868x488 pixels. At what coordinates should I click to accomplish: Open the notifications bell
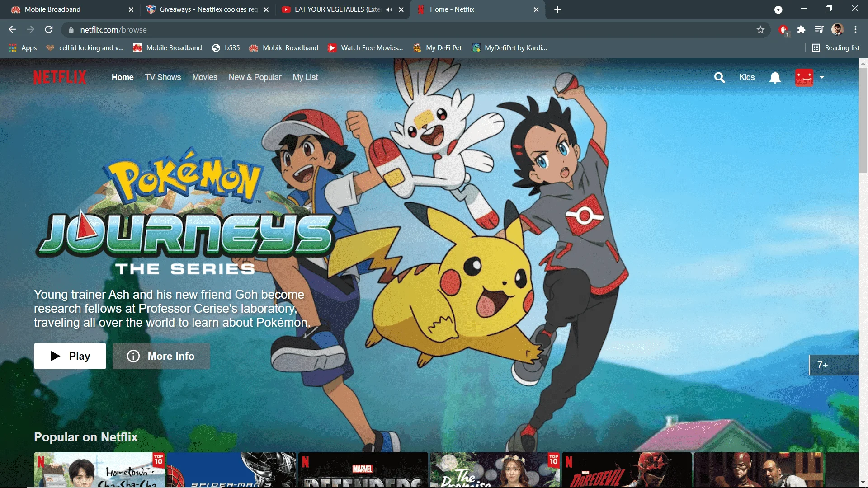tap(775, 77)
